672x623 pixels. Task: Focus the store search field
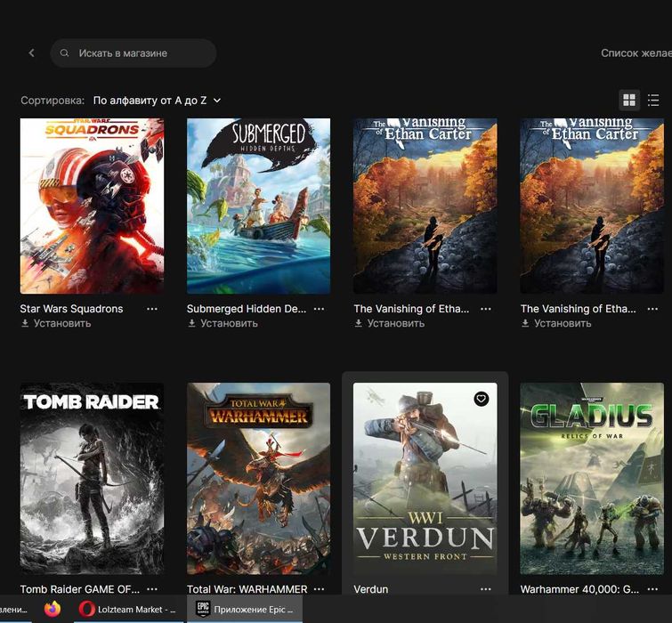134,53
